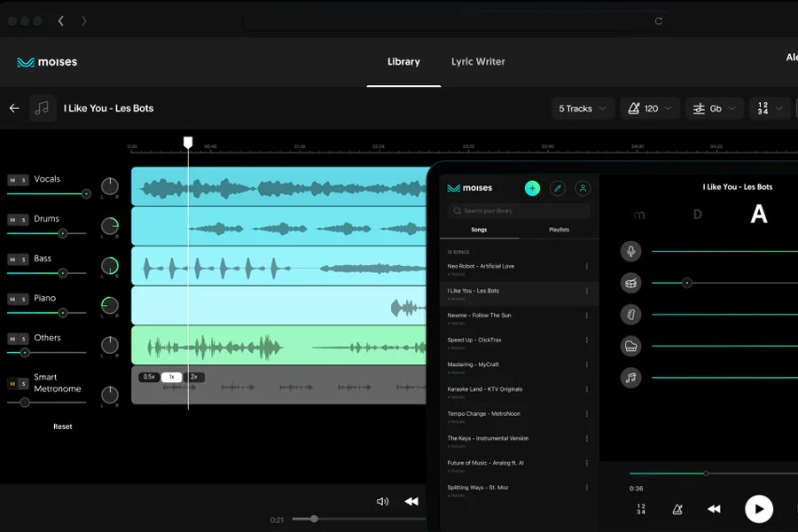Image resolution: width=798 pixels, height=532 pixels.
Task: Solo the Drums track
Action: [x=23, y=220]
